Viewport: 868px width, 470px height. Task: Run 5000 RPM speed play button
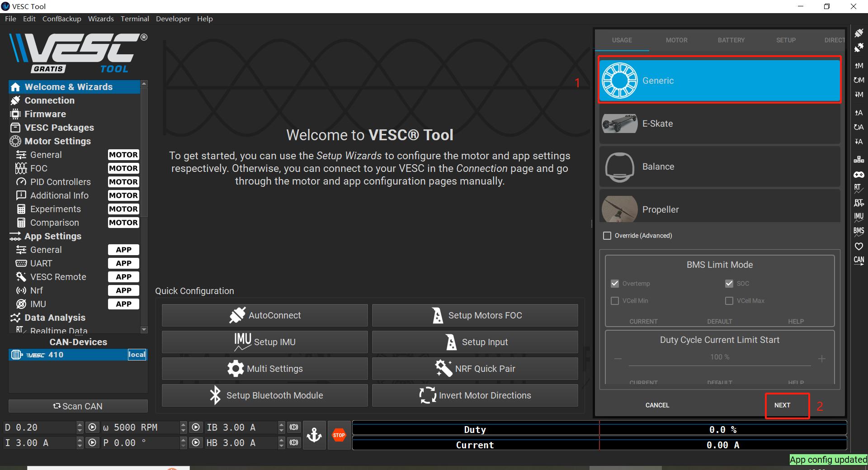tap(195, 427)
